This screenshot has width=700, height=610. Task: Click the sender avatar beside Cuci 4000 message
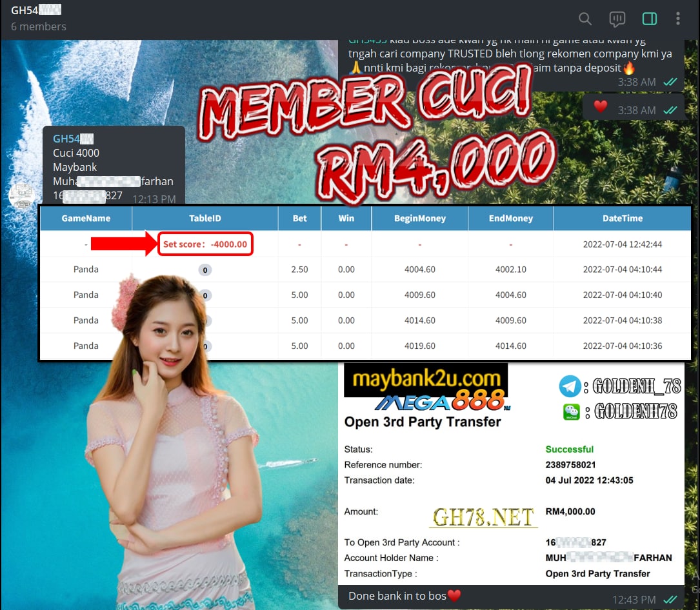coord(21,195)
